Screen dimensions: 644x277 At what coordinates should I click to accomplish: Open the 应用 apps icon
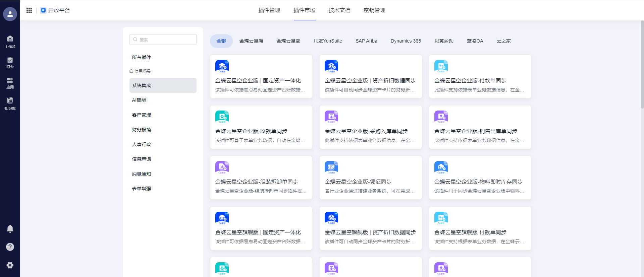(10, 83)
